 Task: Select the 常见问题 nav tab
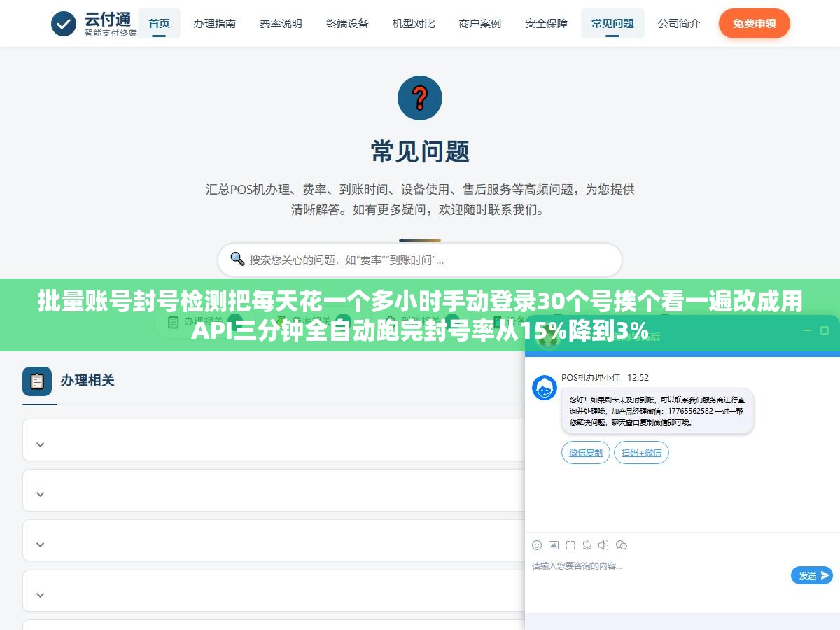pos(612,23)
